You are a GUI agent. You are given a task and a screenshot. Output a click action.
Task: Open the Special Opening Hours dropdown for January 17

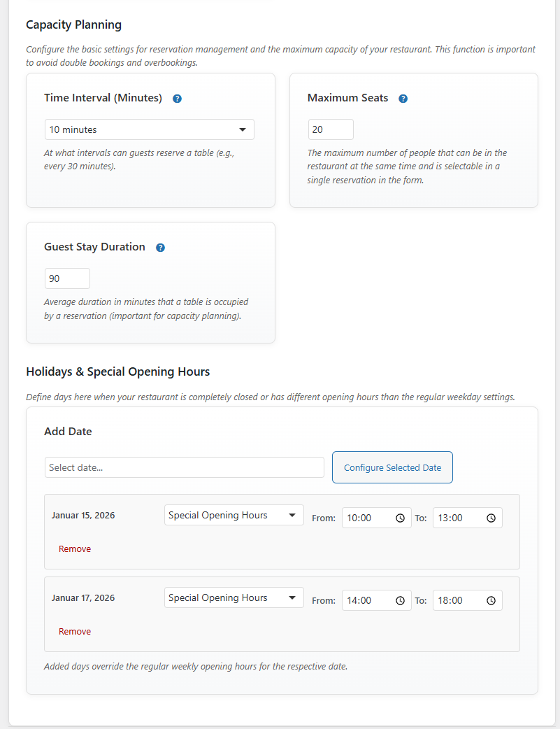click(x=234, y=597)
